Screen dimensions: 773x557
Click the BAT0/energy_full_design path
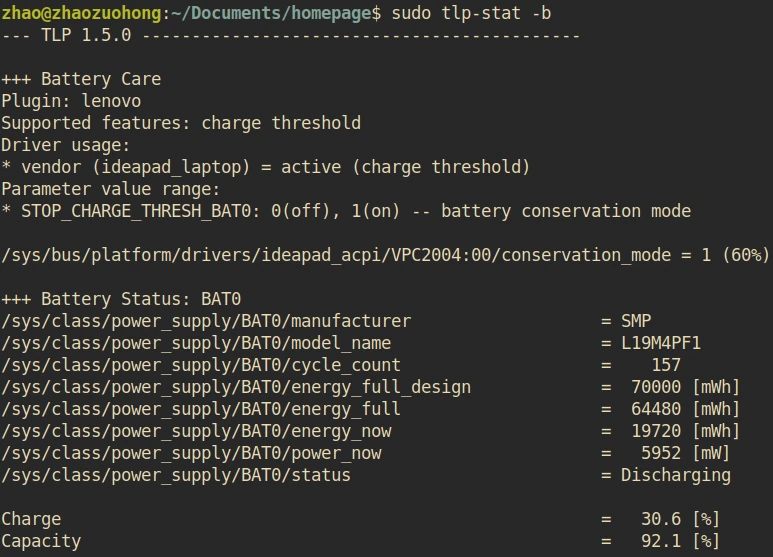236,387
